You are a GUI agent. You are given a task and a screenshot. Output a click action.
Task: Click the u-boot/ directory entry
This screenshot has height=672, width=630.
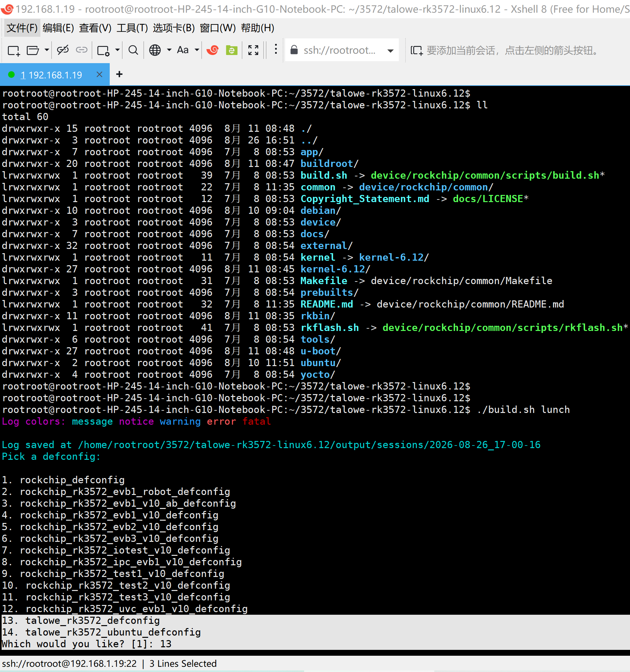(x=321, y=351)
